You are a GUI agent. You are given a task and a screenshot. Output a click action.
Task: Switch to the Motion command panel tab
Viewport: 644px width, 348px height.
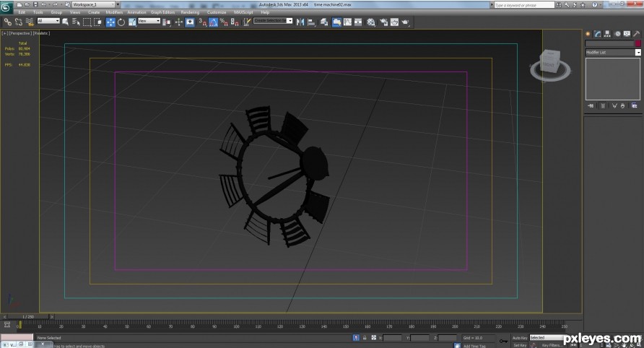[617, 34]
